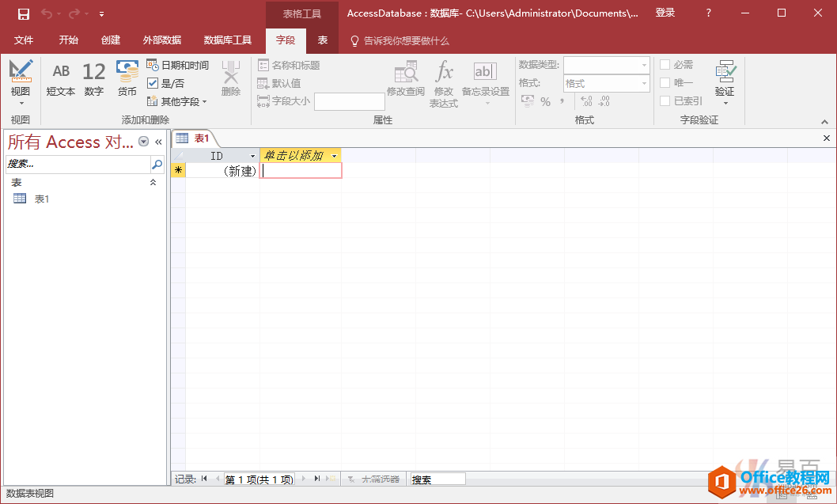The image size is (837, 504).
Task: Collapse the navigation pane with « button
Action: click(x=158, y=142)
